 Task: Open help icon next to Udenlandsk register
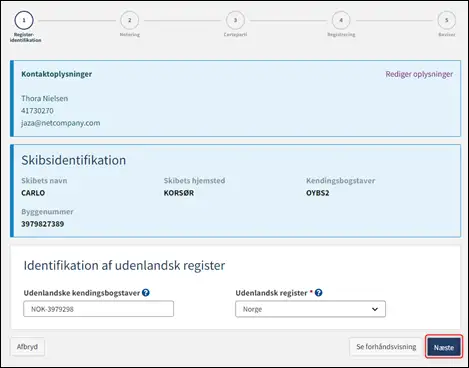tap(319, 293)
